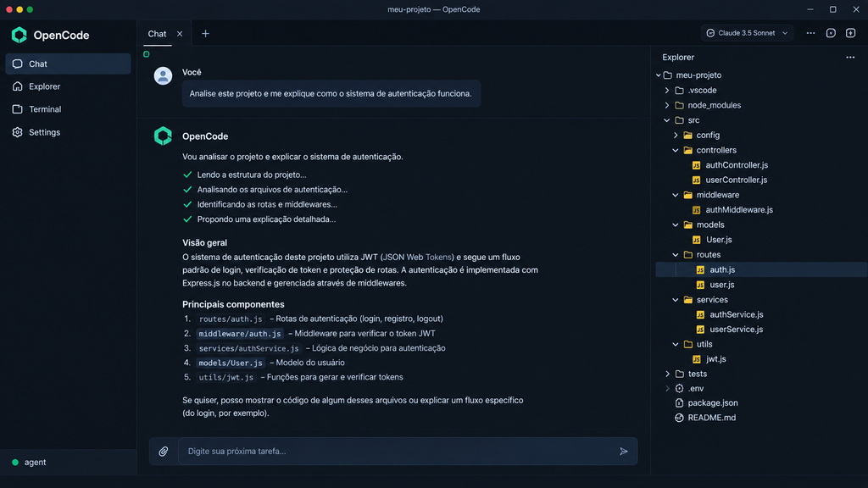This screenshot has width=868, height=488.
Task: Click the user avatar next to Você
Action: pyautogui.click(x=164, y=75)
